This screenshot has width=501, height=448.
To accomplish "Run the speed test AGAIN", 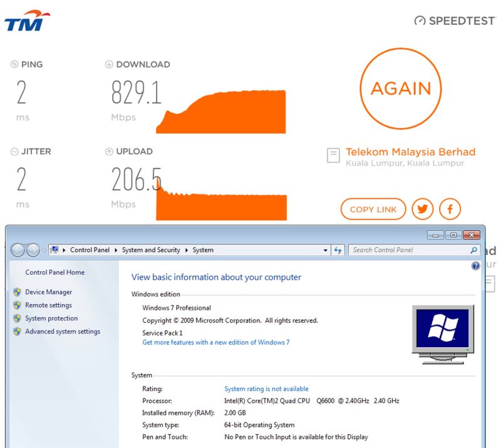I will (x=401, y=88).
